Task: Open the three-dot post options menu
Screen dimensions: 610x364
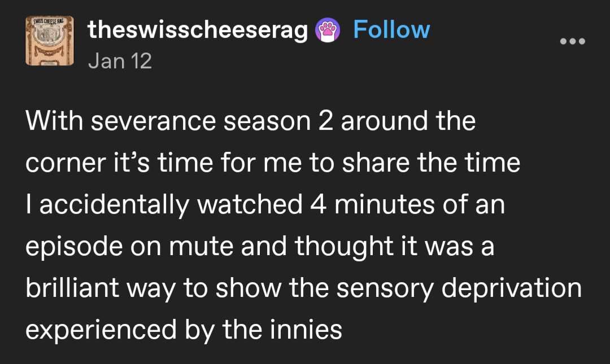Action: [572, 41]
